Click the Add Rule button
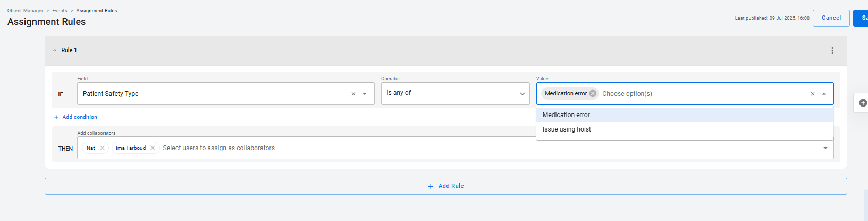 (x=445, y=186)
